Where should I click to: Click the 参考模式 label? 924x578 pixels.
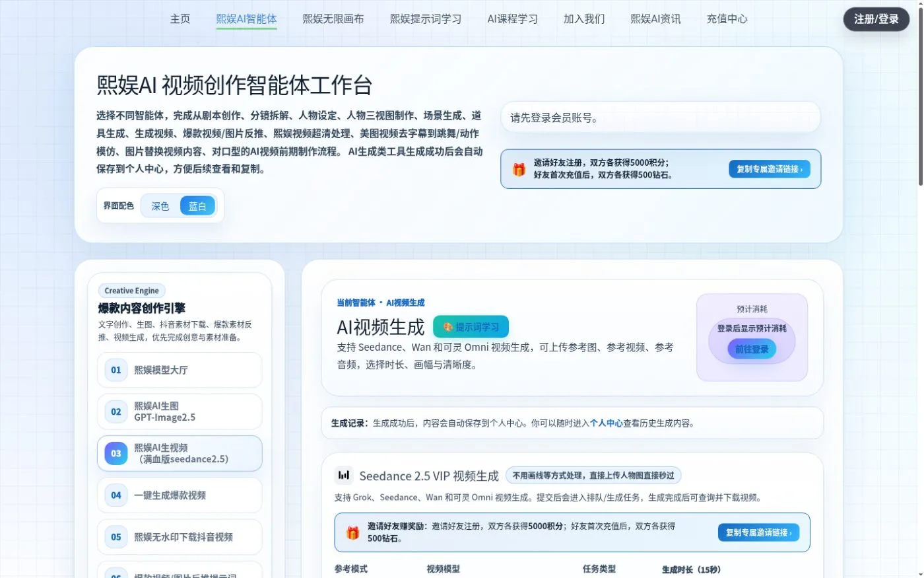(x=351, y=569)
